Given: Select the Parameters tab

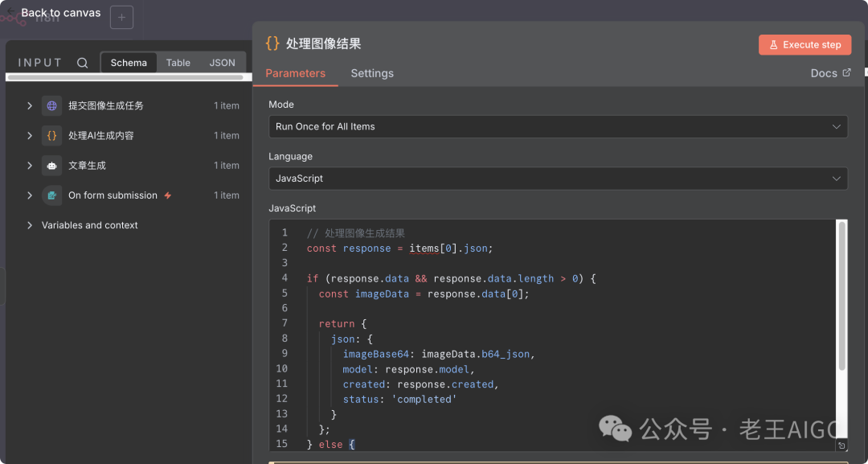Looking at the screenshot, I should click(295, 73).
